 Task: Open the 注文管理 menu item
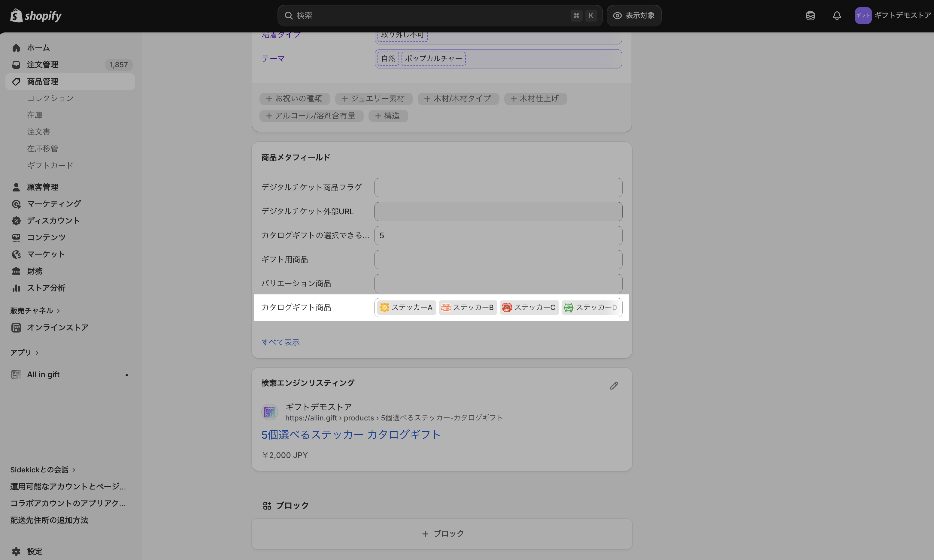(42, 65)
